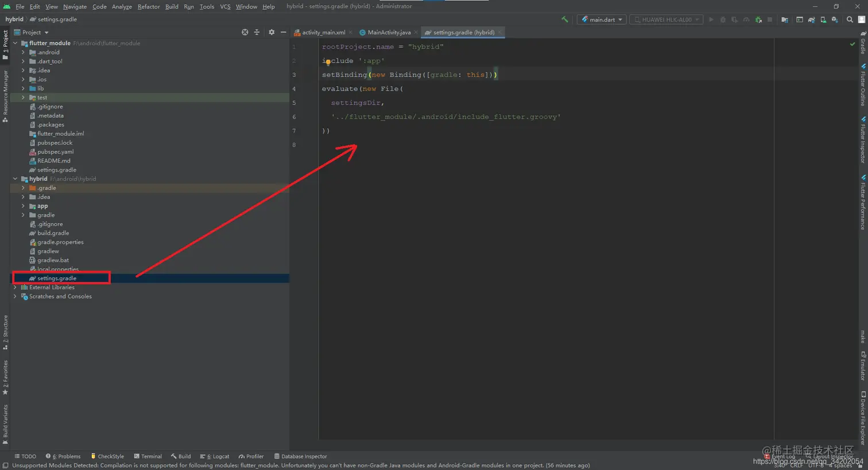868x470 pixels.
Task: Expand the test folder
Action: coord(24,98)
